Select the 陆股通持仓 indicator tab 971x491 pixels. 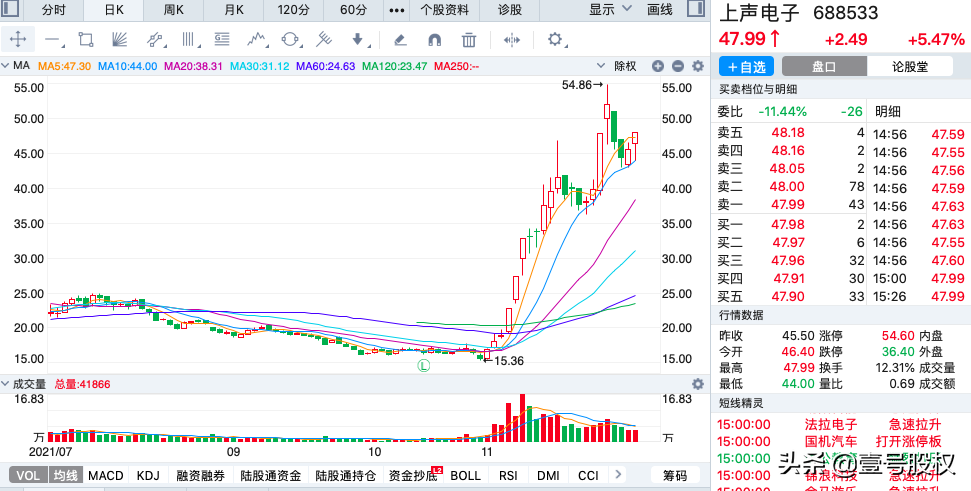[x=346, y=476]
